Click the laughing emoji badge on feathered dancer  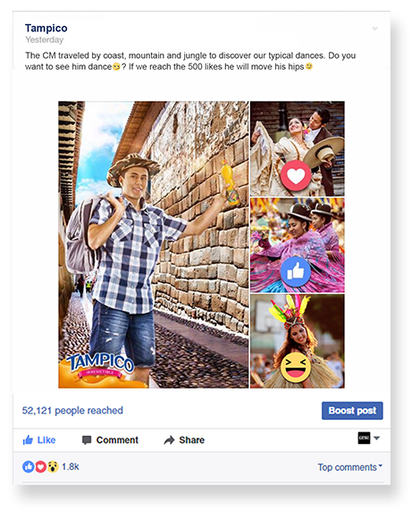point(296,367)
